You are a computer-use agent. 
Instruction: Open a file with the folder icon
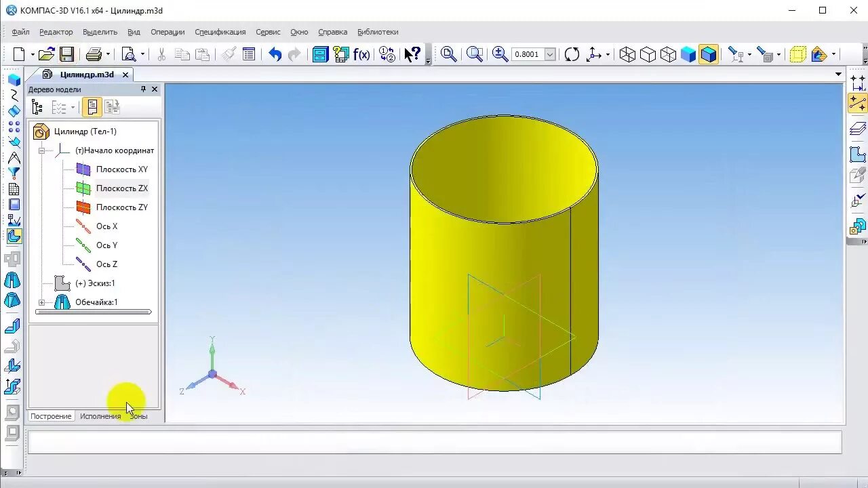[46, 55]
